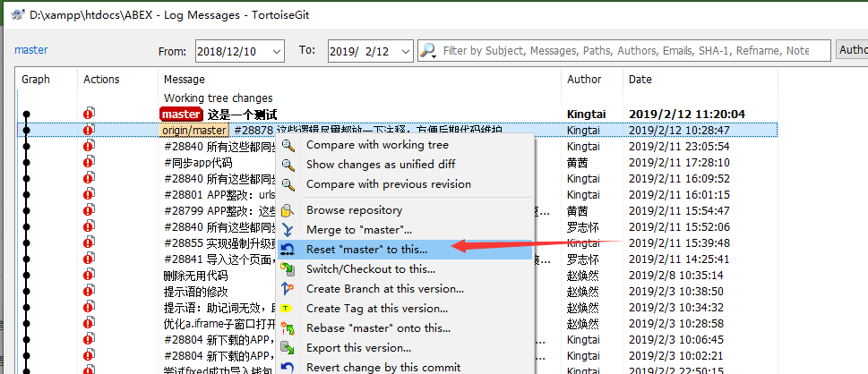This screenshot has width=868, height=374.
Task: Choose Browse repository
Action: (x=355, y=210)
